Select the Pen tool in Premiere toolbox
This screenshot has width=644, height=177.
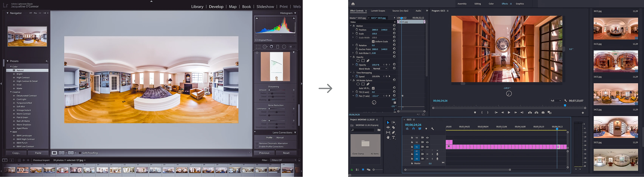point(393,133)
